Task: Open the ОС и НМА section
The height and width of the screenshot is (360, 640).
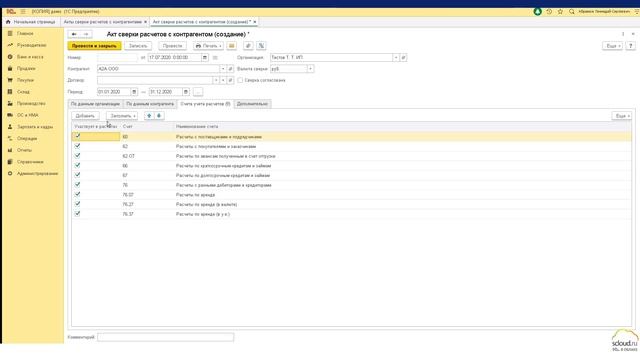Action: tap(27, 115)
